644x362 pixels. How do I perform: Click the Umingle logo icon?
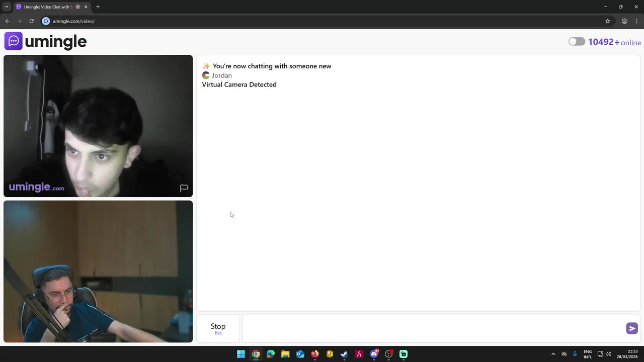(14, 41)
